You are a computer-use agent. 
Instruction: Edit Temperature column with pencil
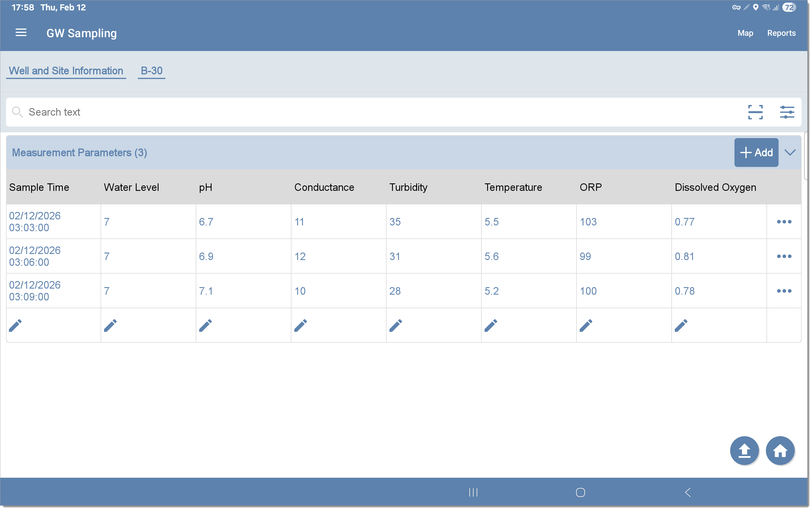pyautogui.click(x=491, y=325)
